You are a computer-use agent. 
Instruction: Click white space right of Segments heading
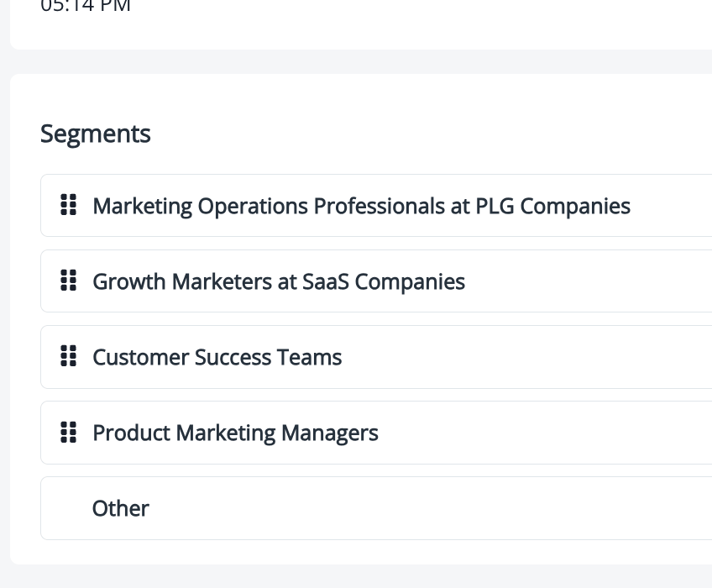432,134
